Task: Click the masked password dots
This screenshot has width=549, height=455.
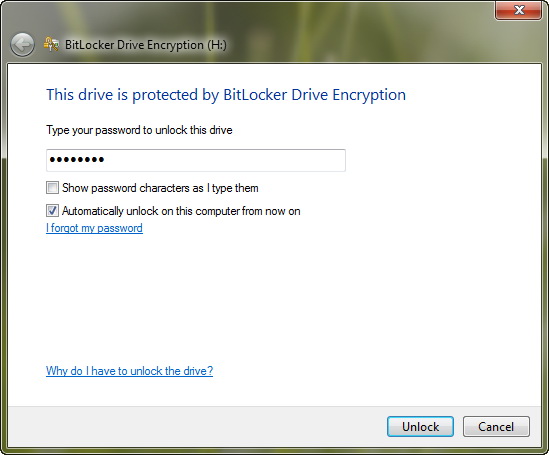Action: coord(77,160)
